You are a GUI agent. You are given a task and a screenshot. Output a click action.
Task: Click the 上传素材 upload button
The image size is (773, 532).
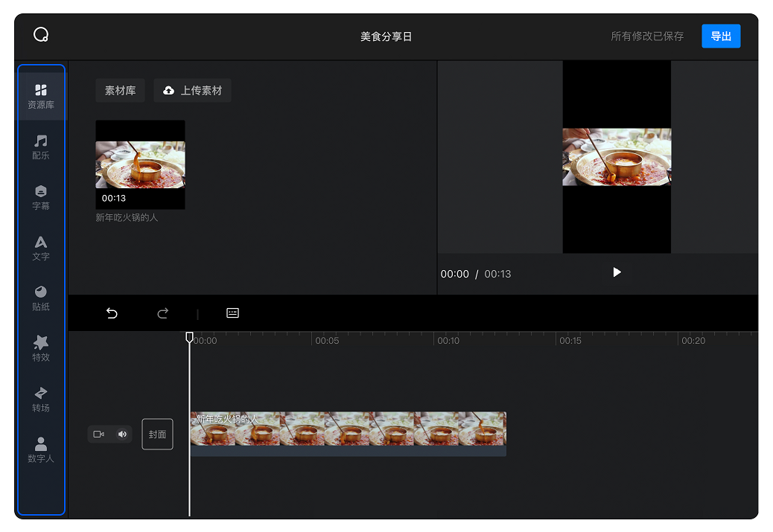click(x=192, y=91)
